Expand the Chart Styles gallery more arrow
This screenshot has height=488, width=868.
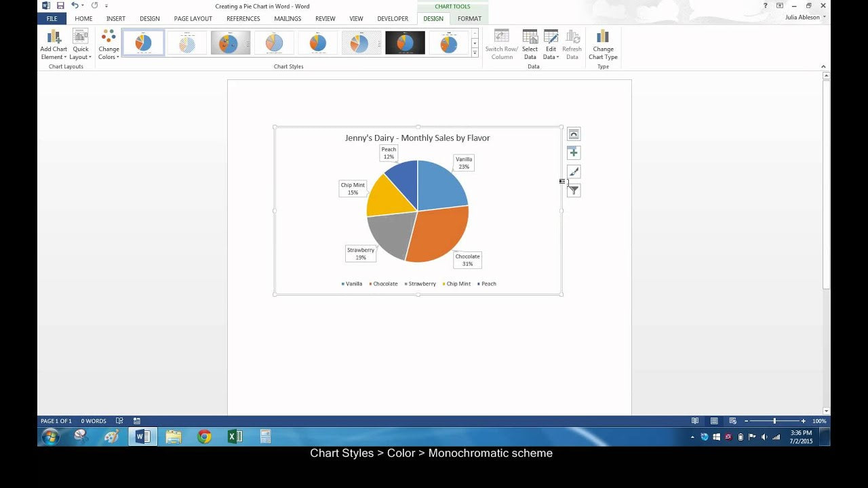click(475, 53)
